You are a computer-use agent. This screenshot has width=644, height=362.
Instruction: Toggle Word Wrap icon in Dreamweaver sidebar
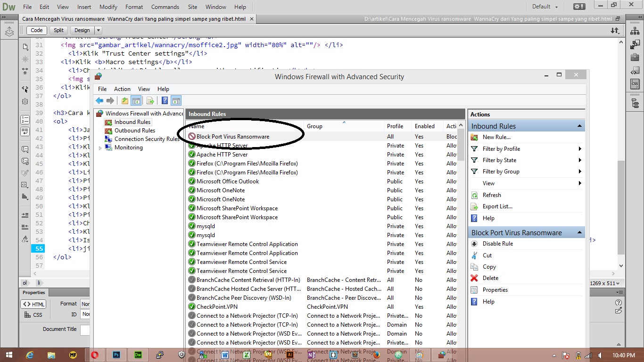point(25,132)
